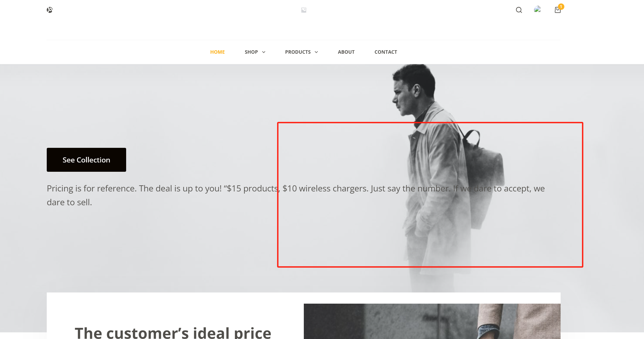
Task: Click "The customer's ideal price" heading
Action: point(173,332)
